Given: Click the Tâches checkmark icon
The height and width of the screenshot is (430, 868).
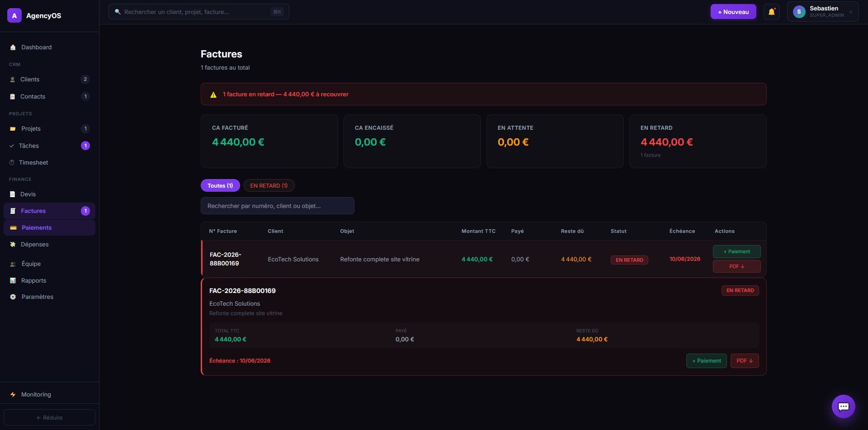Looking at the screenshot, I should pos(12,146).
